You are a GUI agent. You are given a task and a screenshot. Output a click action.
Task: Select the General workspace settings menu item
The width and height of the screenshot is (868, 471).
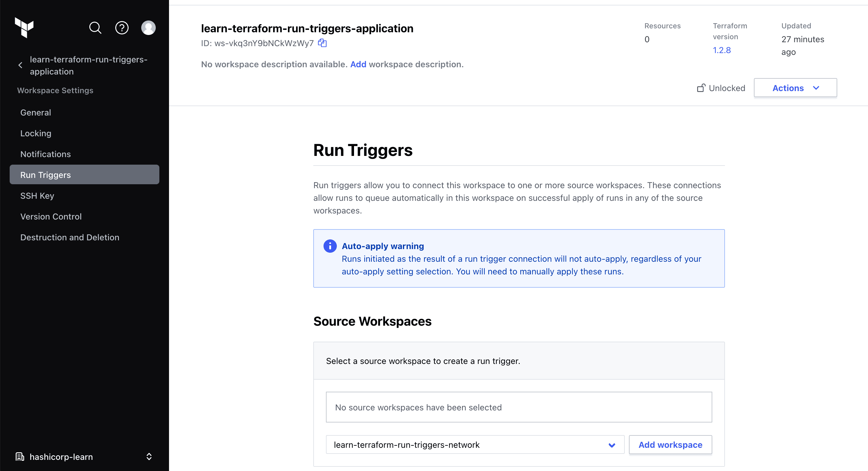coord(35,112)
